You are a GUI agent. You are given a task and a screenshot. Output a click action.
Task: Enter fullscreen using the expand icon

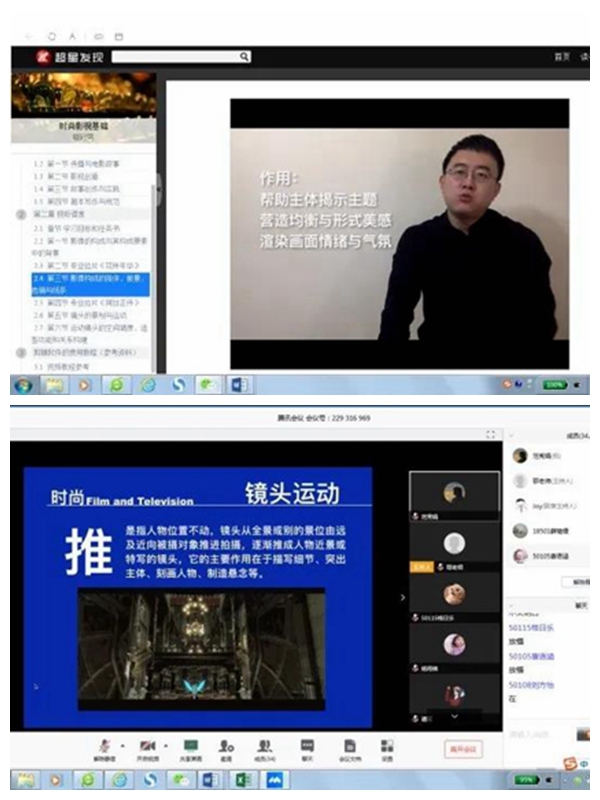pos(490,435)
